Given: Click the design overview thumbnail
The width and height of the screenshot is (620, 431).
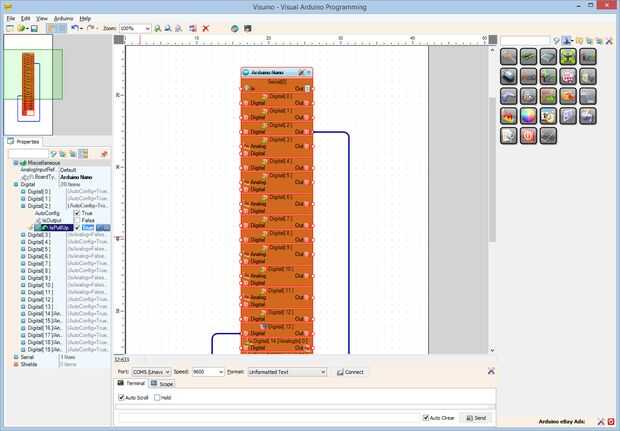Looking at the screenshot, I should coord(28,85).
